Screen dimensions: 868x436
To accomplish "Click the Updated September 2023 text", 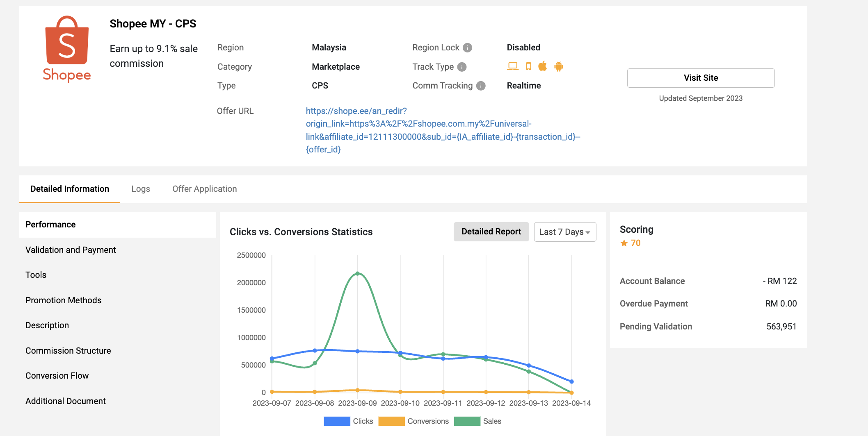I will click(x=701, y=98).
